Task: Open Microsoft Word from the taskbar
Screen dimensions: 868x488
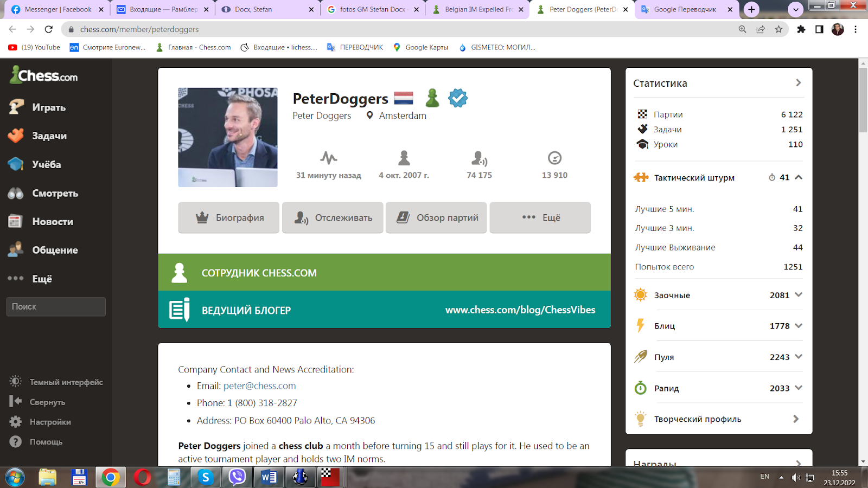Action: tap(269, 477)
